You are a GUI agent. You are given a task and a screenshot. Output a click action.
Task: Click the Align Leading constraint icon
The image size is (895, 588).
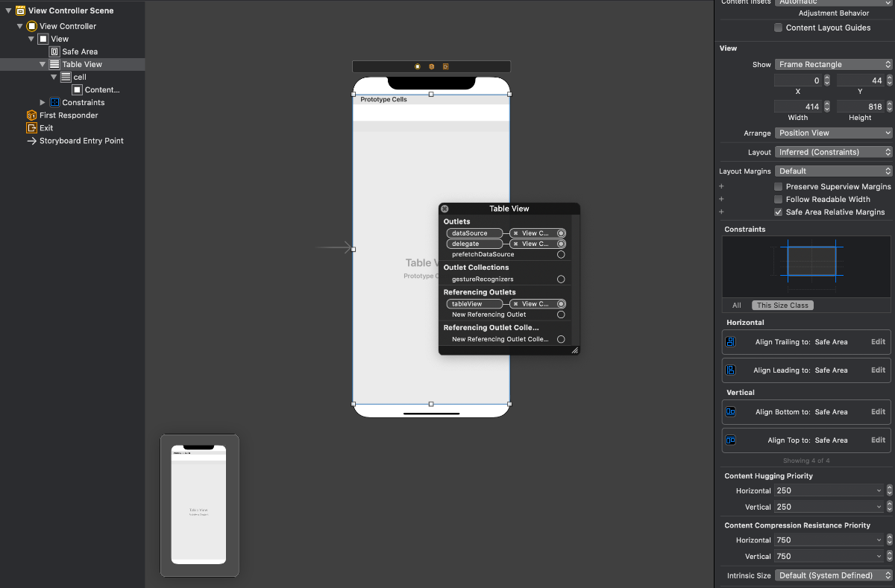731,370
